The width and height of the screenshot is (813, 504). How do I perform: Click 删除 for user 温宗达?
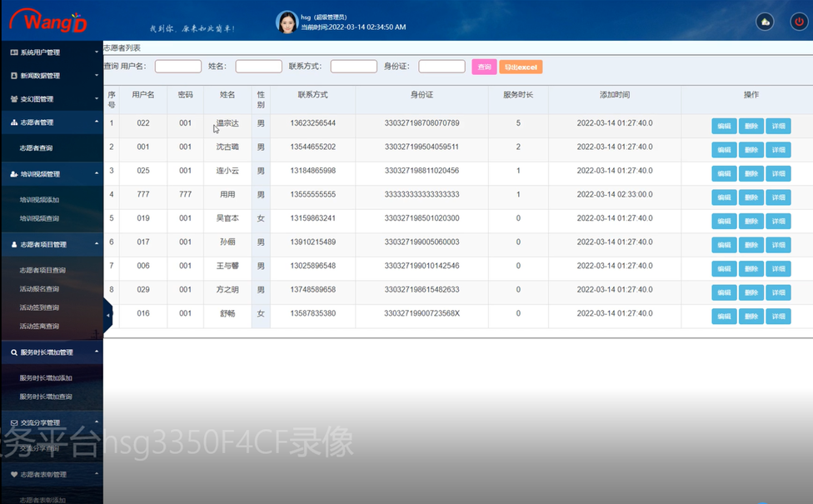coord(751,126)
